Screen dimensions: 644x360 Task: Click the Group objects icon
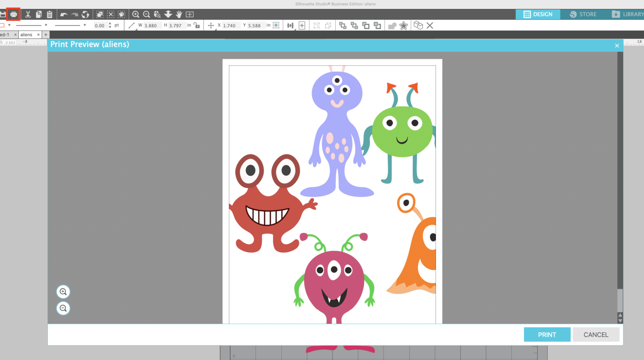pos(316,25)
